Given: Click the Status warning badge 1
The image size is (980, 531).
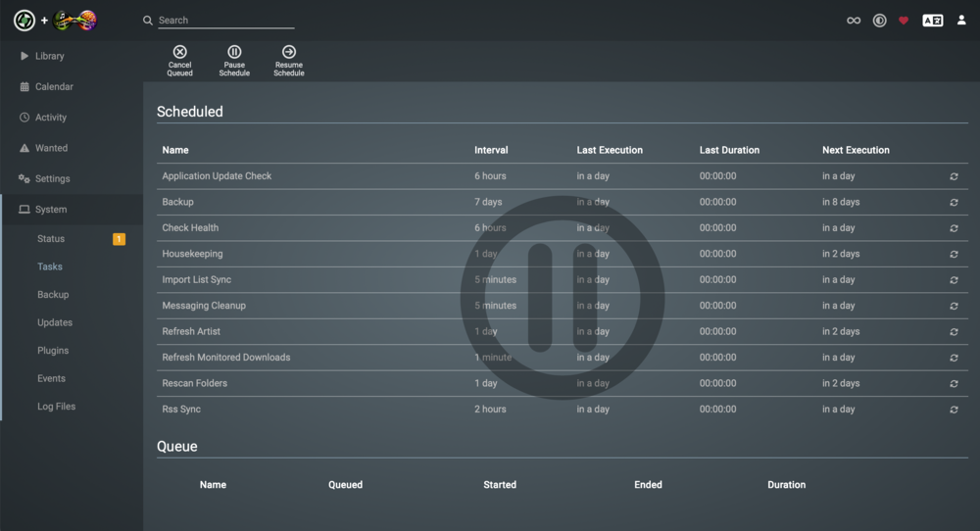Looking at the screenshot, I should pyautogui.click(x=119, y=239).
